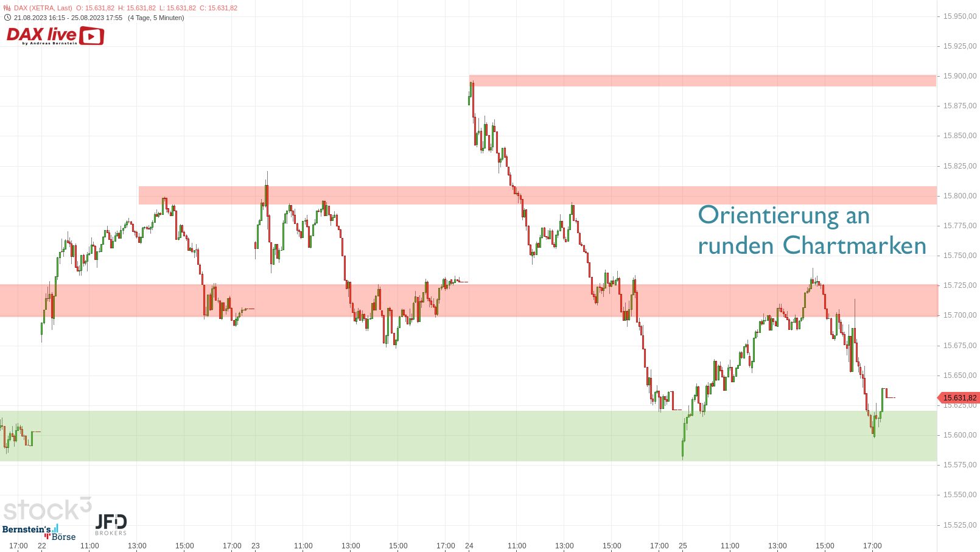This screenshot has height=552, width=980.
Task: Click the date range 21.08.2023 – 25.08.2023 text
Action: click(x=68, y=18)
